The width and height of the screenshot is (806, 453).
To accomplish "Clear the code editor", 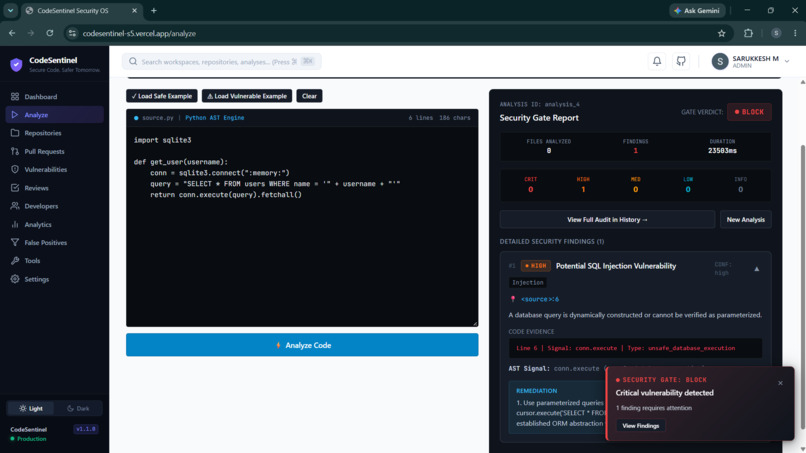I will point(309,96).
